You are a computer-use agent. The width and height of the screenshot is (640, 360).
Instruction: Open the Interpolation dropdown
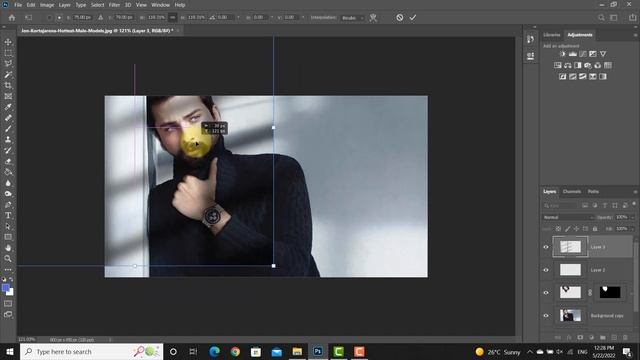353,18
